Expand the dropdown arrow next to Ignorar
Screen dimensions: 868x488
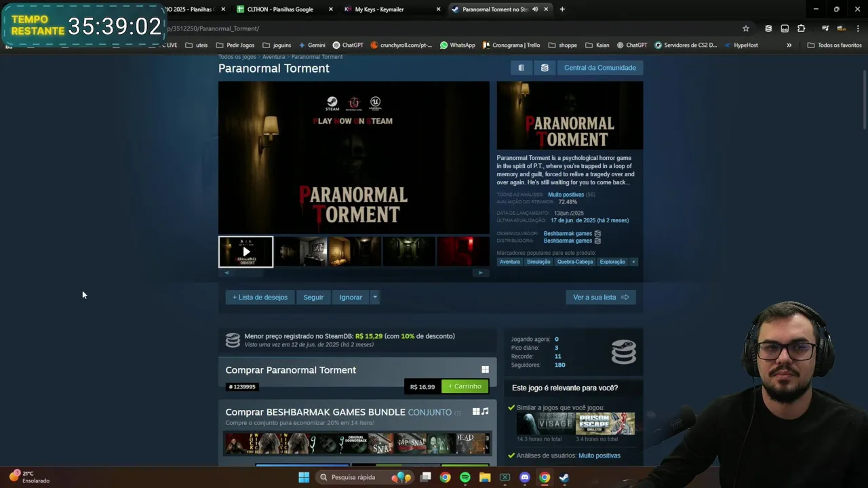coord(374,297)
